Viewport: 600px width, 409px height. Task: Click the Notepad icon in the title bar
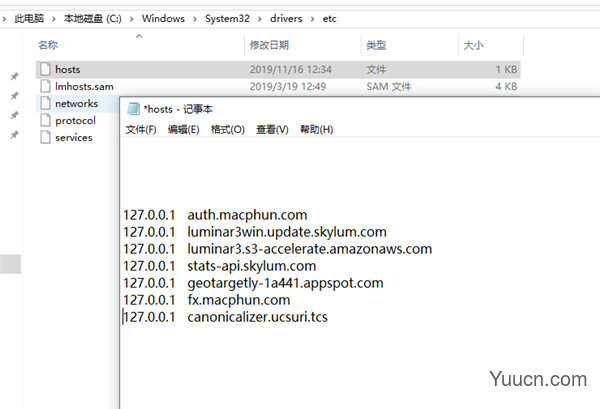pos(133,109)
